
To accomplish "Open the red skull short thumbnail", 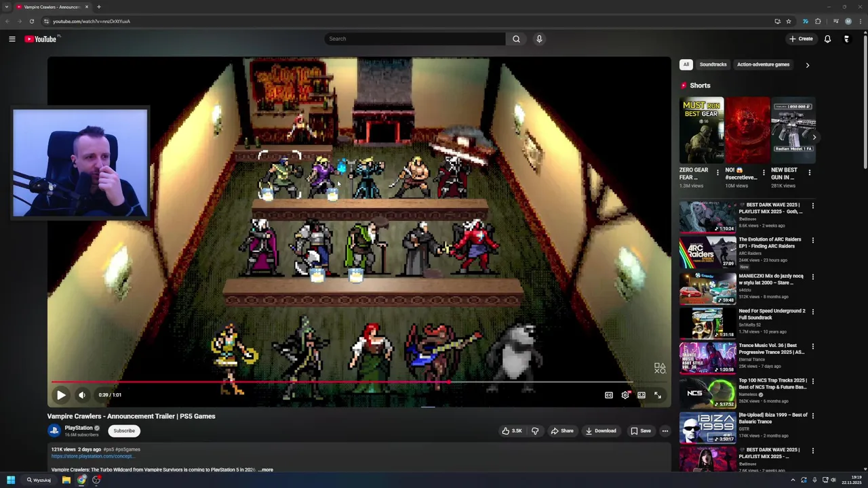I will click(747, 130).
